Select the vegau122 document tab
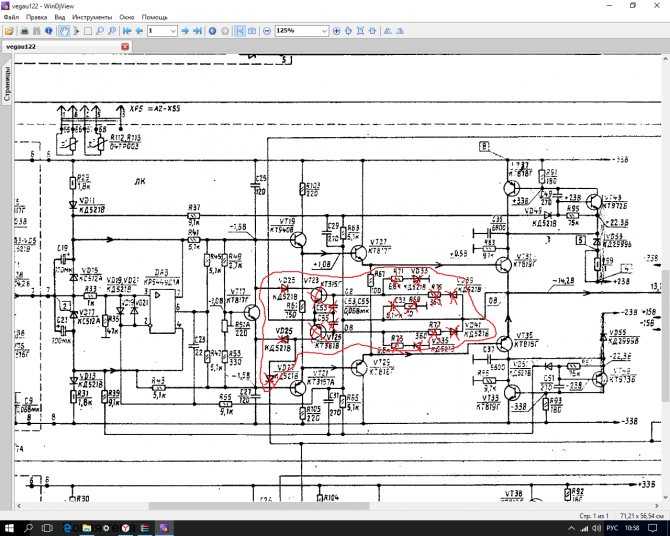This screenshot has height=536, width=670. (x=66, y=46)
